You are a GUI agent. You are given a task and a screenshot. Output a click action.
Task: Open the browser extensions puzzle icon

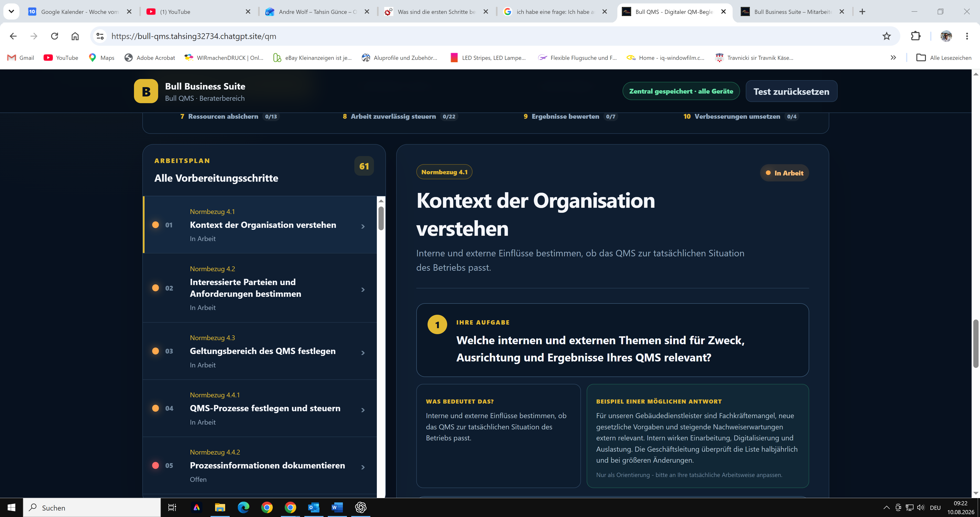point(916,36)
